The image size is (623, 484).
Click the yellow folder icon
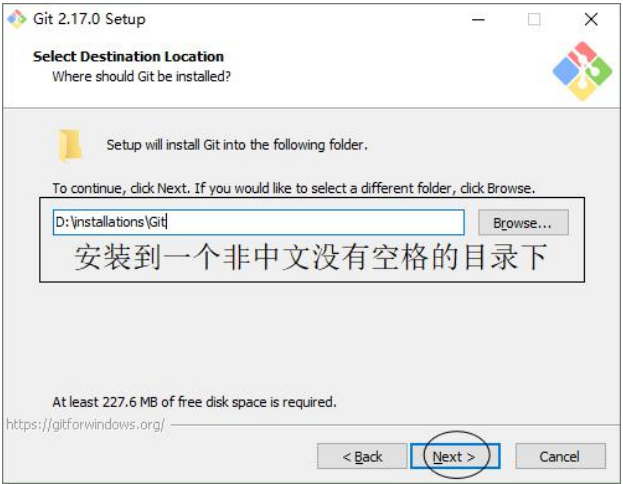point(70,145)
